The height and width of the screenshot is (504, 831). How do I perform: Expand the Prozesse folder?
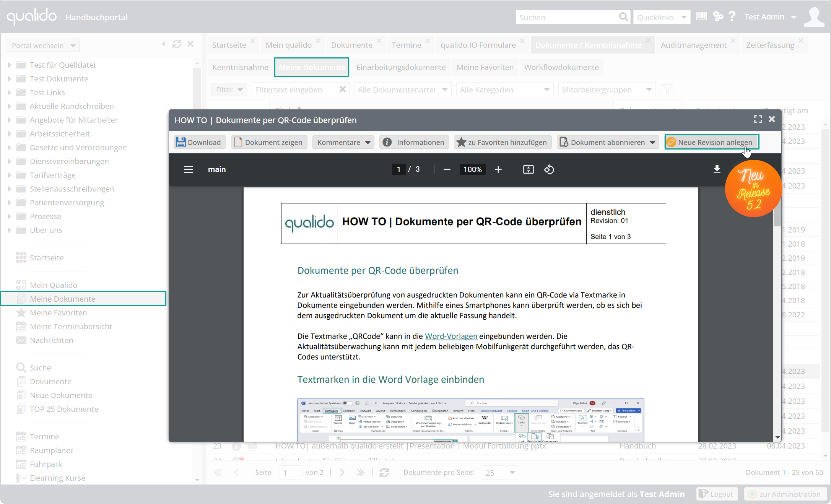click(9, 216)
